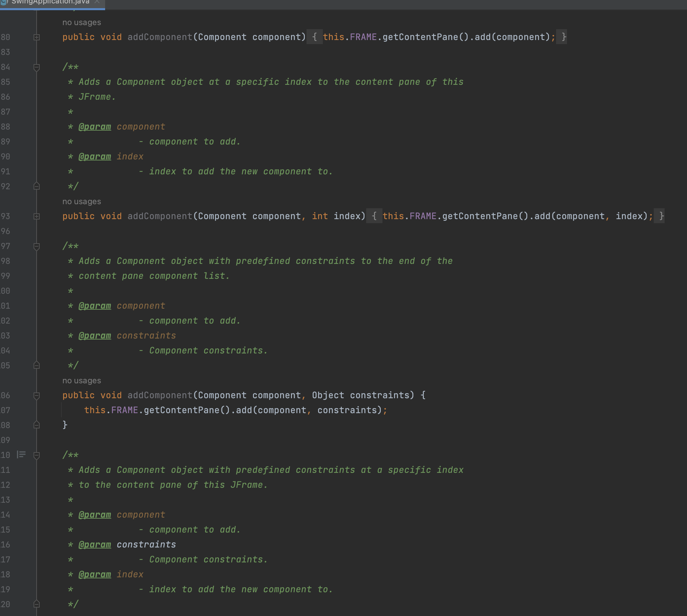Click the 'no usages' hint above line 106

pos(81,380)
